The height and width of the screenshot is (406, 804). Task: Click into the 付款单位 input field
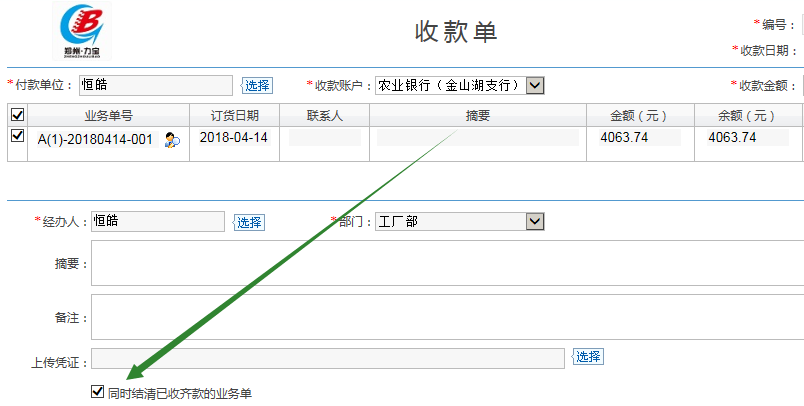[154, 86]
